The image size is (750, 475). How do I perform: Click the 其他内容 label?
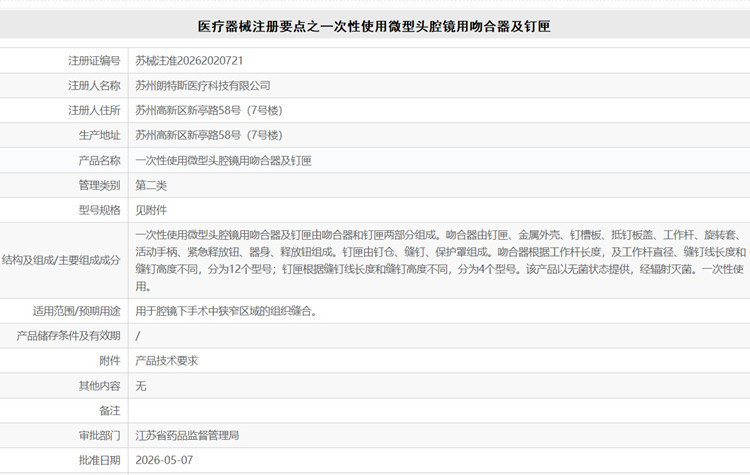pyautogui.click(x=99, y=386)
